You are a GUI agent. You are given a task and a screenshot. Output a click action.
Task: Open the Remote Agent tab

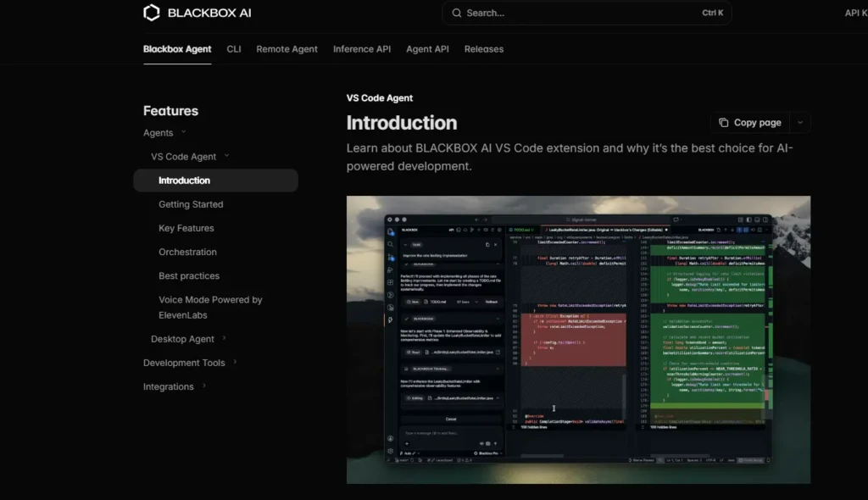click(287, 48)
